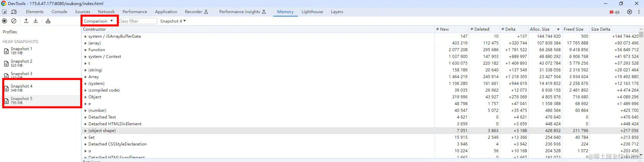Open the Network tab

coord(106,12)
